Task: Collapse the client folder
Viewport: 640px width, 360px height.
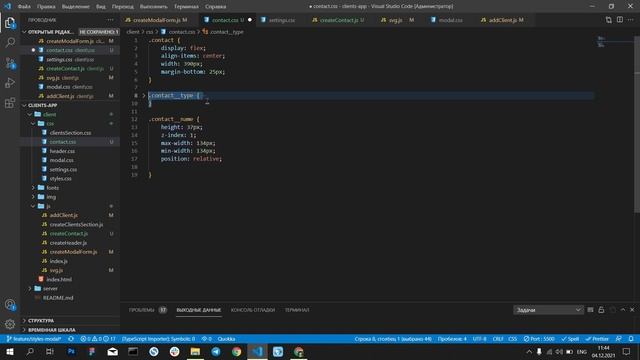Action: 30,114
